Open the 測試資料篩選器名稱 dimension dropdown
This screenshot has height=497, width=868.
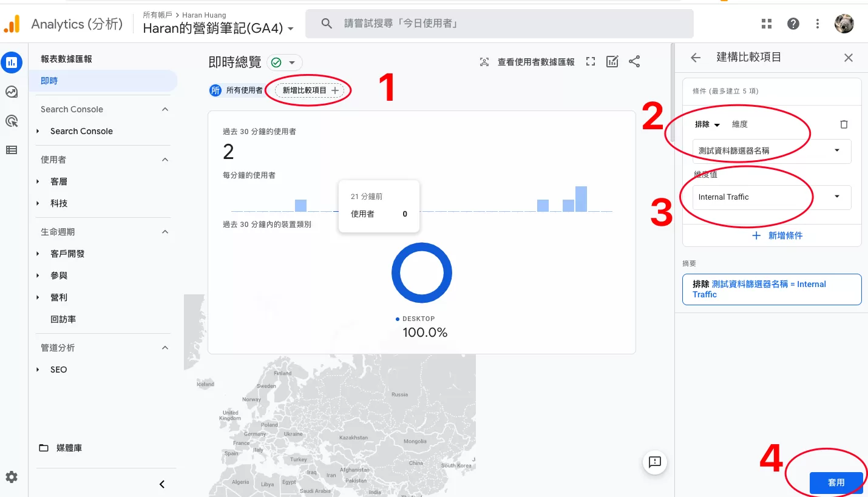click(x=771, y=151)
